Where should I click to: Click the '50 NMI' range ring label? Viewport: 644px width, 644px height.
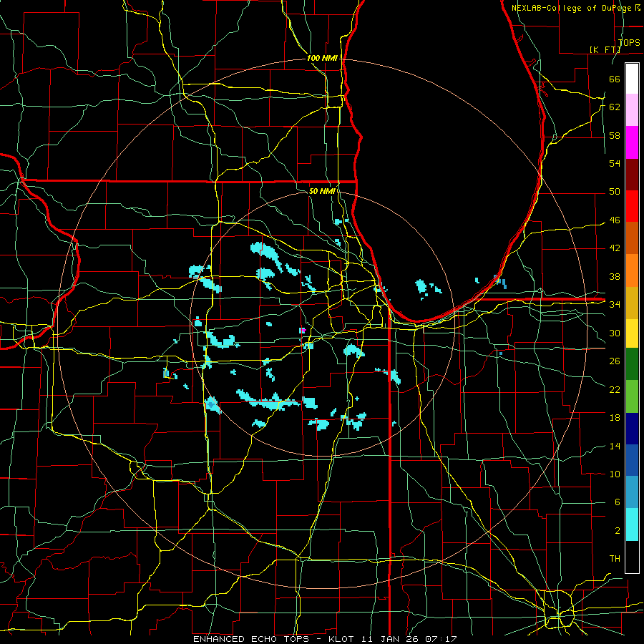coord(322,191)
